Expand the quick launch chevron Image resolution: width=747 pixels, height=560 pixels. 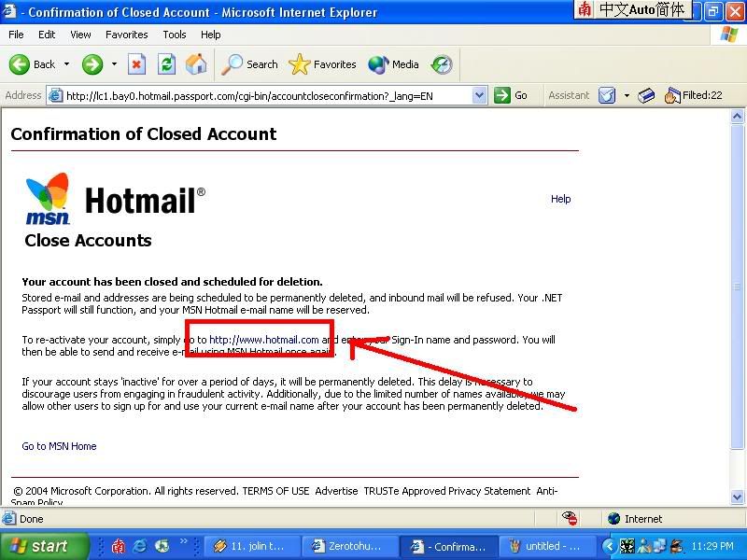(183, 541)
